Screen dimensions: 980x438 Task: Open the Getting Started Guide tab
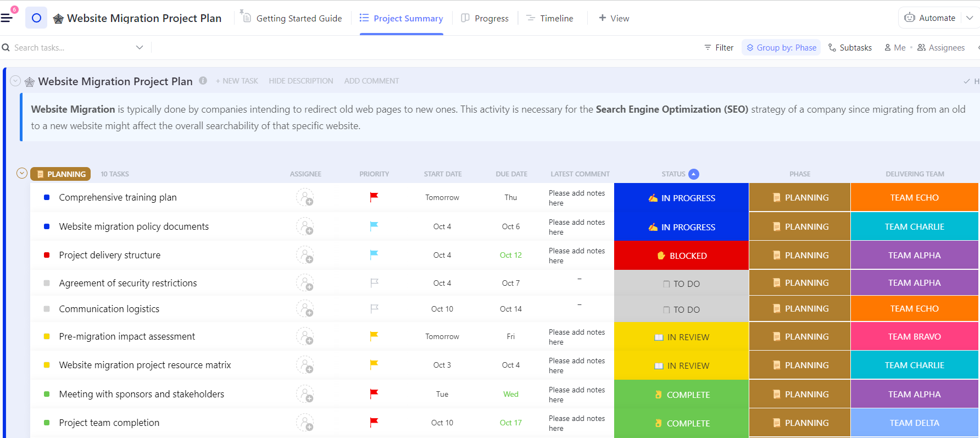pos(292,18)
